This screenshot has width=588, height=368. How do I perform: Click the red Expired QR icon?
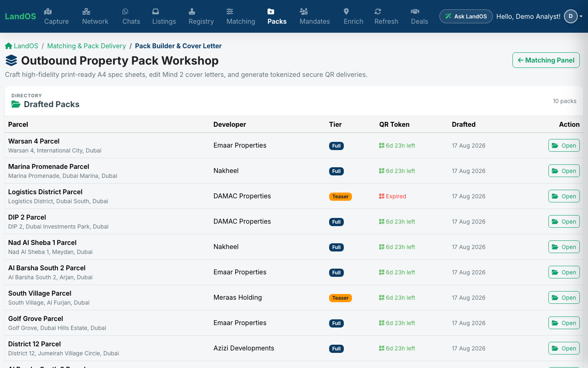click(x=382, y=196)
